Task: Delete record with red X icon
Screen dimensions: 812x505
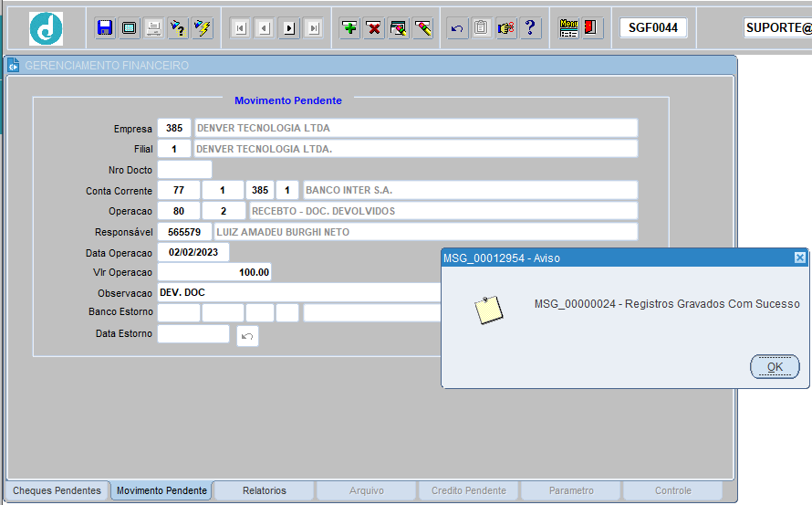Action: (x=374, y=27)
